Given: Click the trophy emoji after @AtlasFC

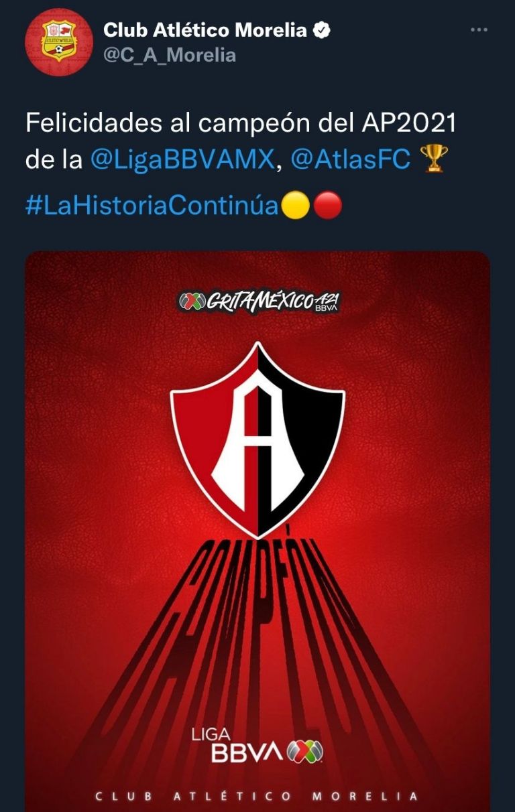Looking at the screenshot, I should (x=434, y=159).
